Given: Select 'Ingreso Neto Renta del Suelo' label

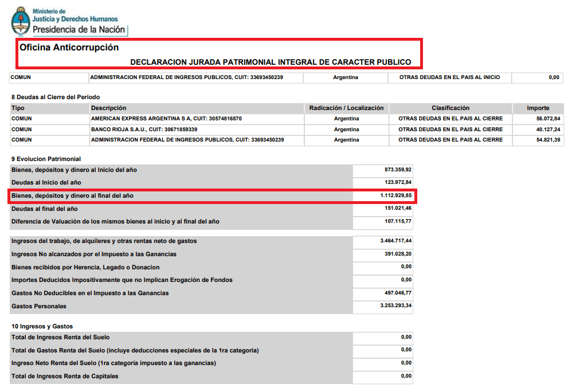Looking at the screenshot, I should point(113,363).
